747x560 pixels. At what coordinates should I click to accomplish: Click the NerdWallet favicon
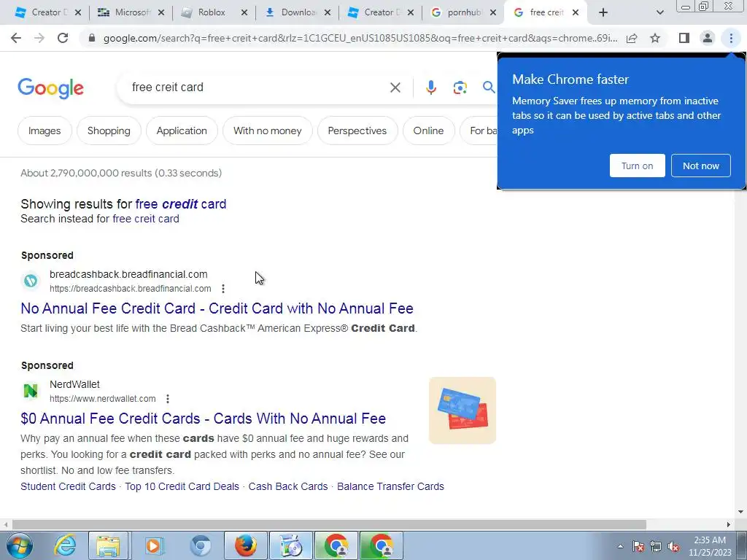coord(31,391)
